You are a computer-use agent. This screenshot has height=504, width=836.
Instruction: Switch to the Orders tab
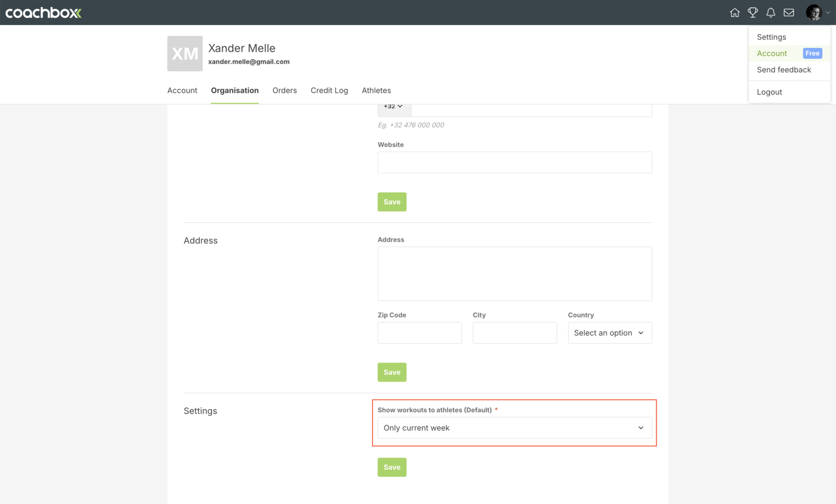(x=284, y=90)
